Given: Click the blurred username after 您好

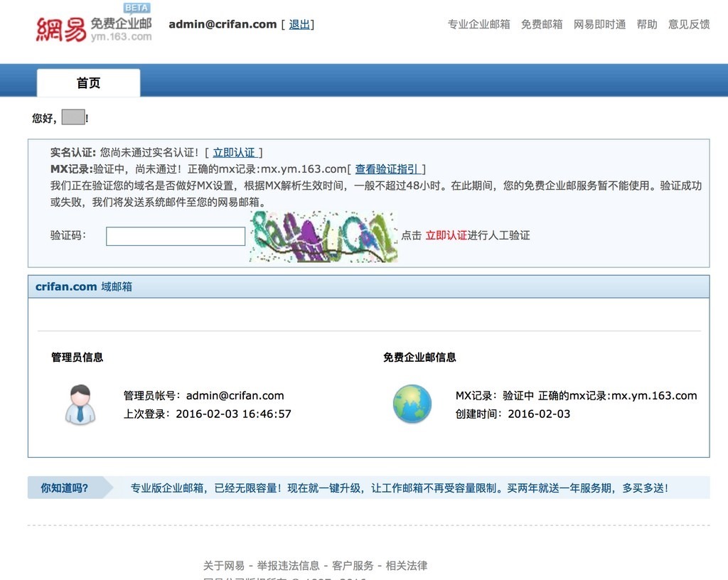Looking at the screenshot, I should (73, 117).
